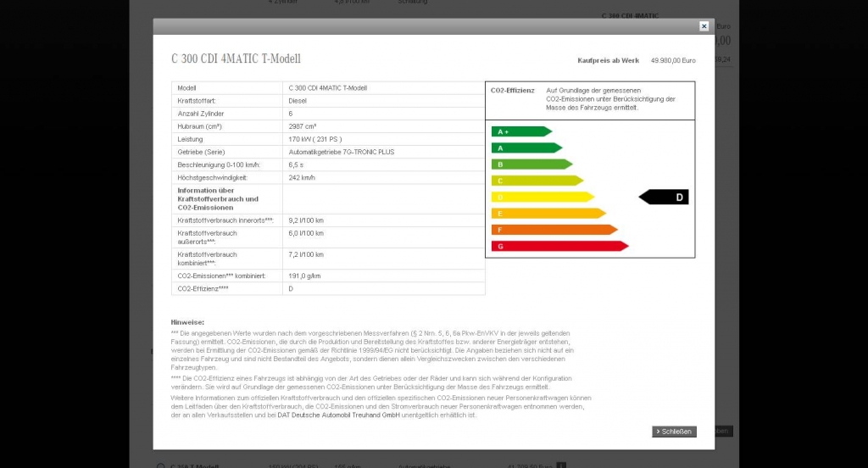Click the Schließen button
The width and height of the screenshot is (868, 468).
click(674, 432)
